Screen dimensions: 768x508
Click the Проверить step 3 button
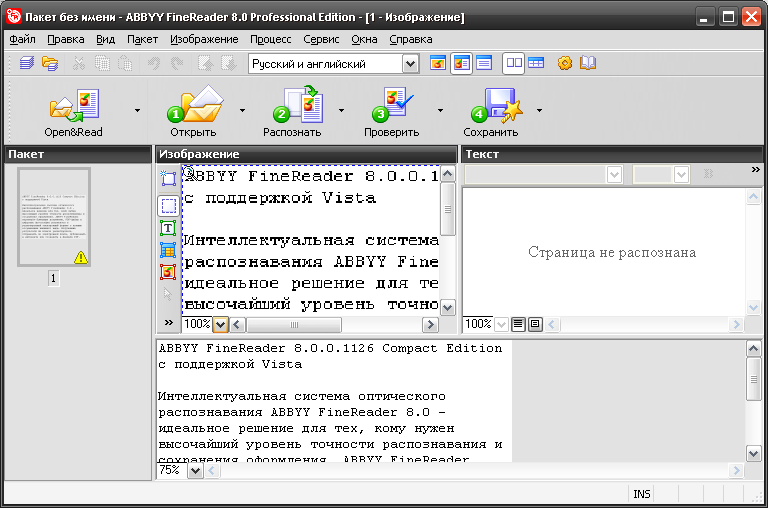(391, 112)
